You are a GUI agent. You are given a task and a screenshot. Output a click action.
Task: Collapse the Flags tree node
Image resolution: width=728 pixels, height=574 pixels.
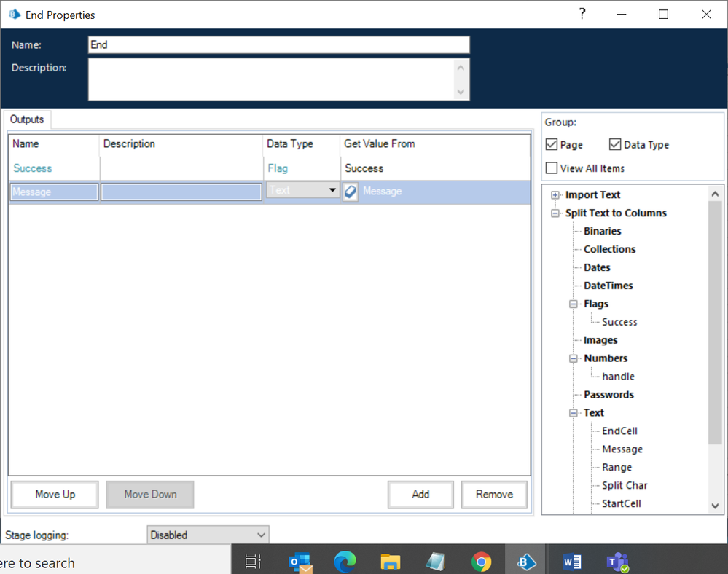coord(574,304)
